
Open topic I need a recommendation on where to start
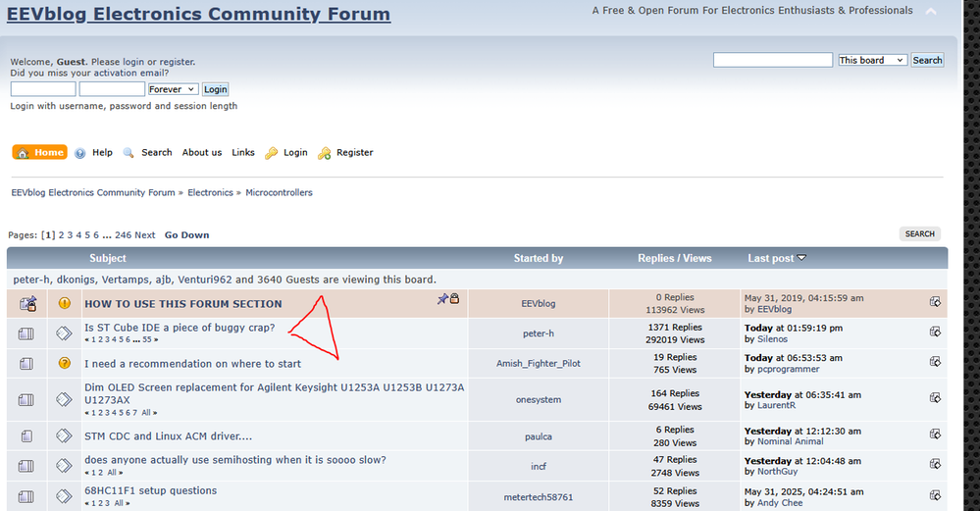(x=192, y=364)
